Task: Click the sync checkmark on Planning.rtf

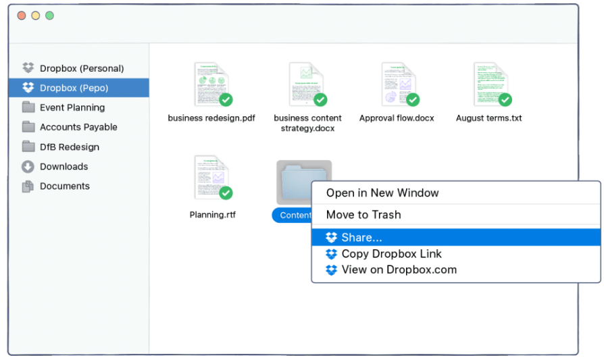Action: 226,192
